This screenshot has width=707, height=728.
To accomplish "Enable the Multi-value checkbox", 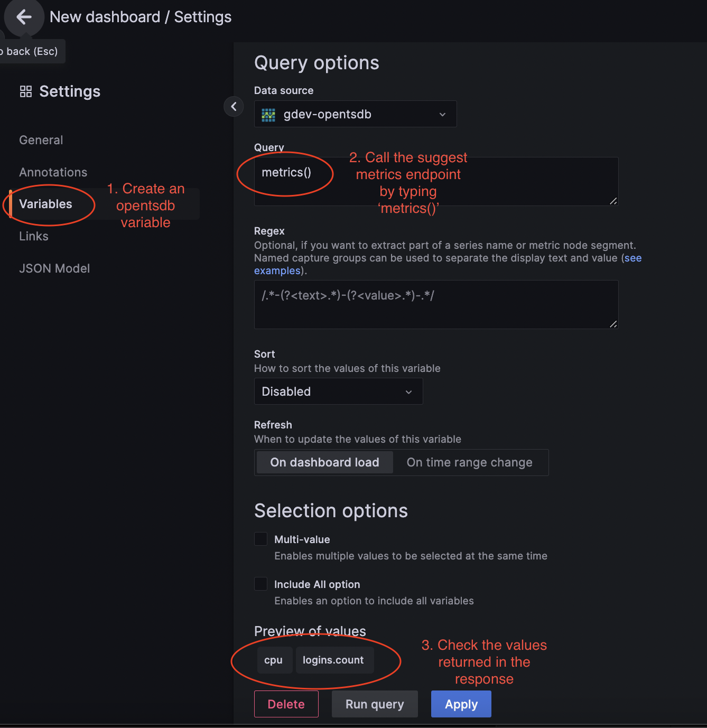I will click(x=261, y=539).
